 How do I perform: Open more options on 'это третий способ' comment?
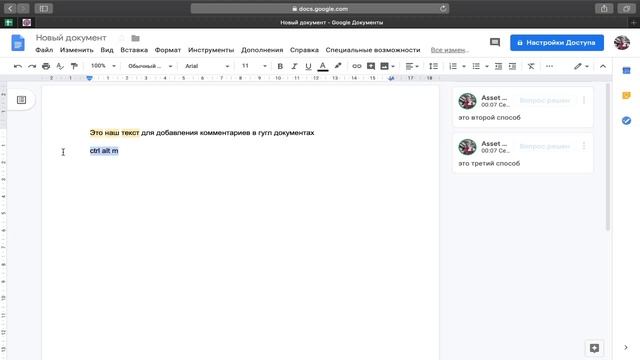[584, 146]
